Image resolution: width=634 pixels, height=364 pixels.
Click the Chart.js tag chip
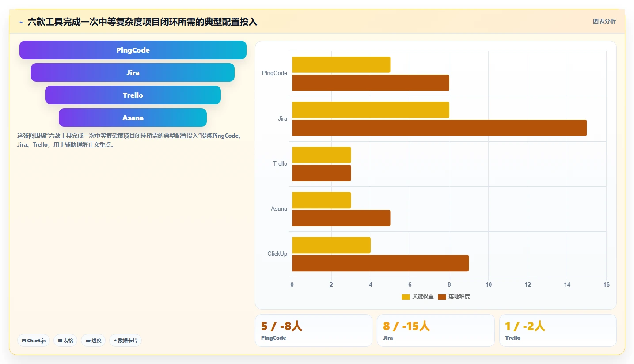click(x=34, y=341)
